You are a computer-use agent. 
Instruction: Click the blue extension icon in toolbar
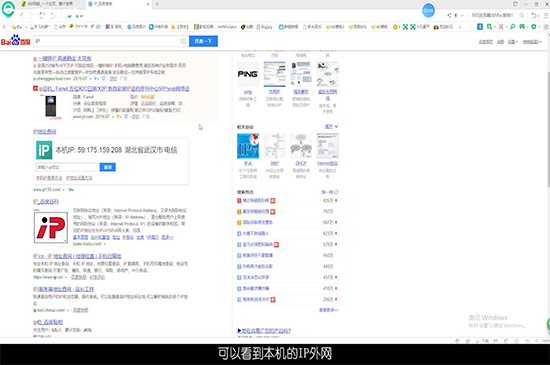[x=480, y=27]
